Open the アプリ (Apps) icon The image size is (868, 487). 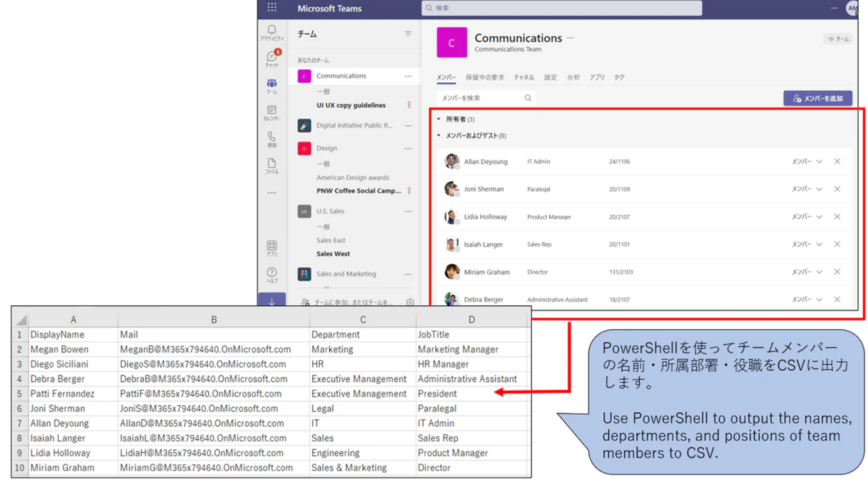click(272, 246)
